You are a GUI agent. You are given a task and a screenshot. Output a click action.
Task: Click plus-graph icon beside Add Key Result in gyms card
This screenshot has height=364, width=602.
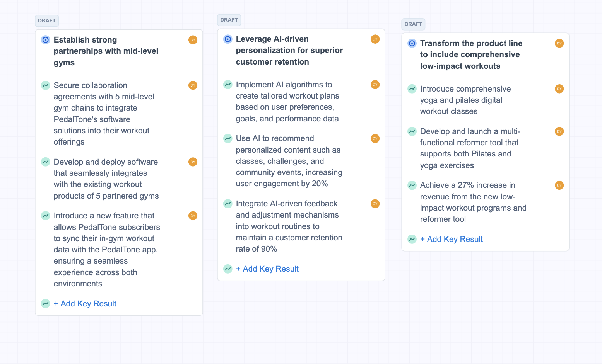point(46,304)
